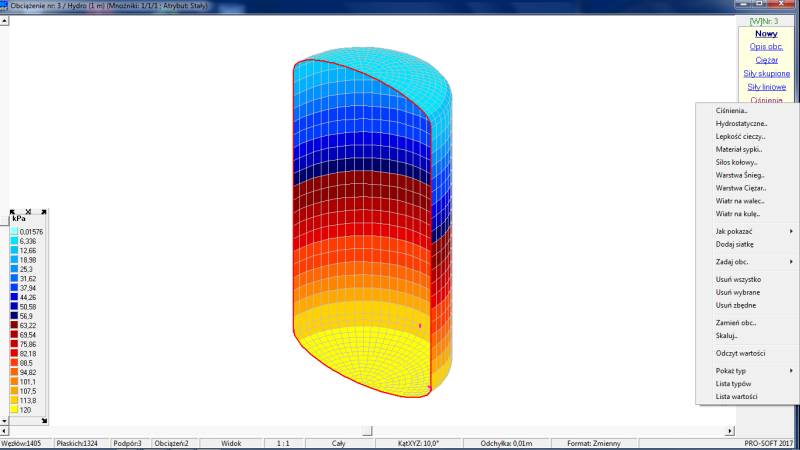
Task: Click 'Dodaj siatkę' in the menu
Action: tap(735, 244)
